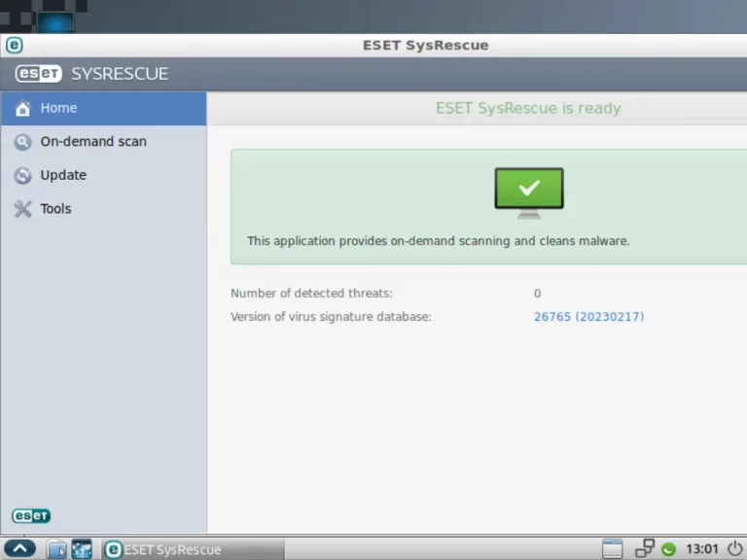747x560 pixels.
Task: Open the Tools section
Action: (x=103, y=209)
